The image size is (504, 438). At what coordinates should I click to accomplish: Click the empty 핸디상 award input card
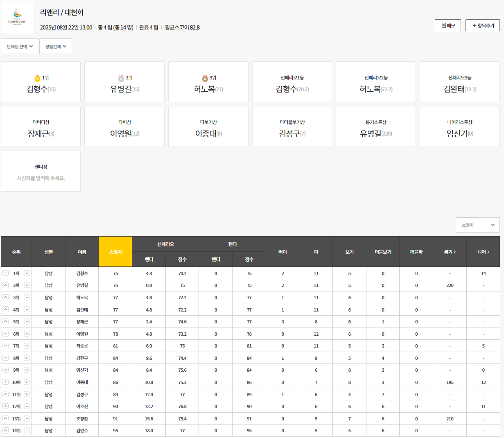tap(41, 172)
